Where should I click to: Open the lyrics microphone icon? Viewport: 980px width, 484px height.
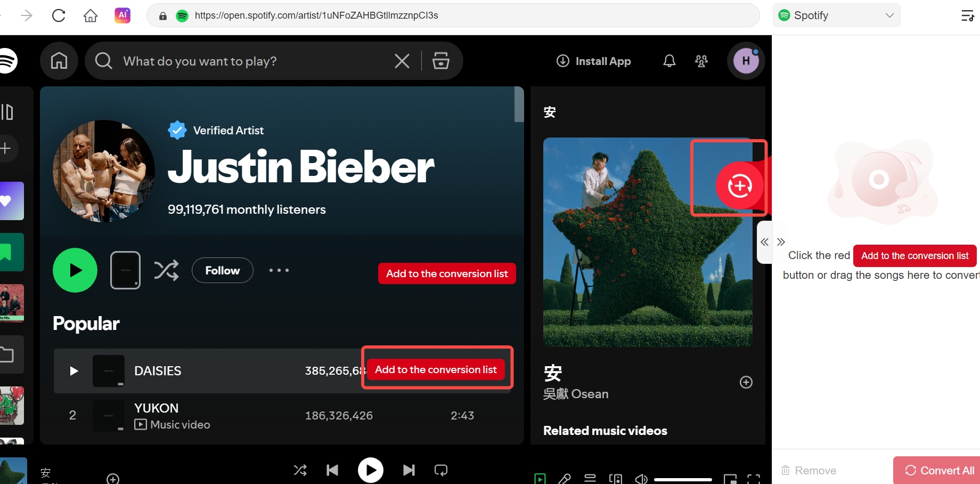tap(565, 478)
